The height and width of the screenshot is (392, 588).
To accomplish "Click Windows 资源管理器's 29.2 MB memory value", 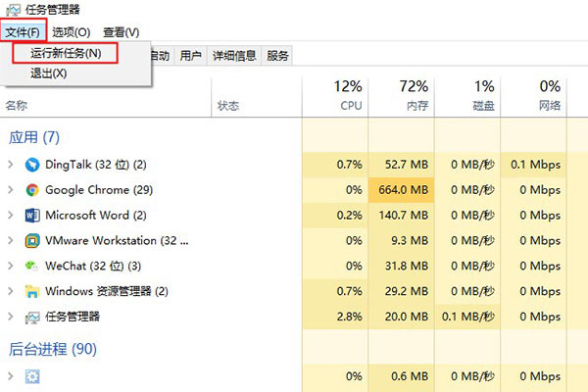I will click(x=406, y=291).
